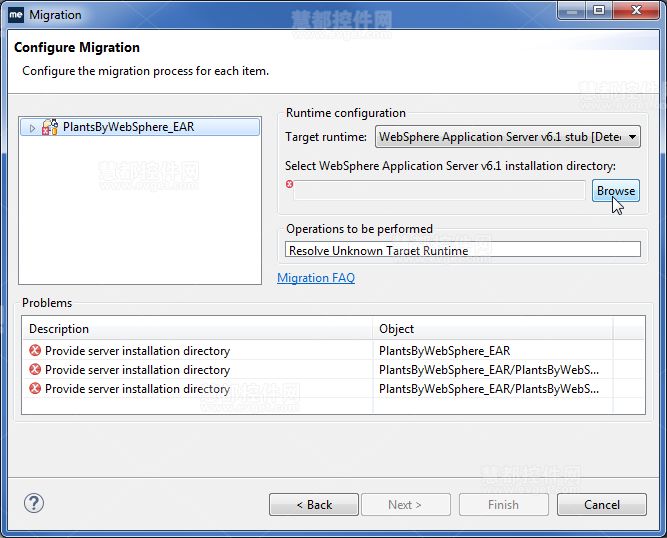Click the Finish button
Viewport: 667px width, 538px height.
tap(503, 505)
